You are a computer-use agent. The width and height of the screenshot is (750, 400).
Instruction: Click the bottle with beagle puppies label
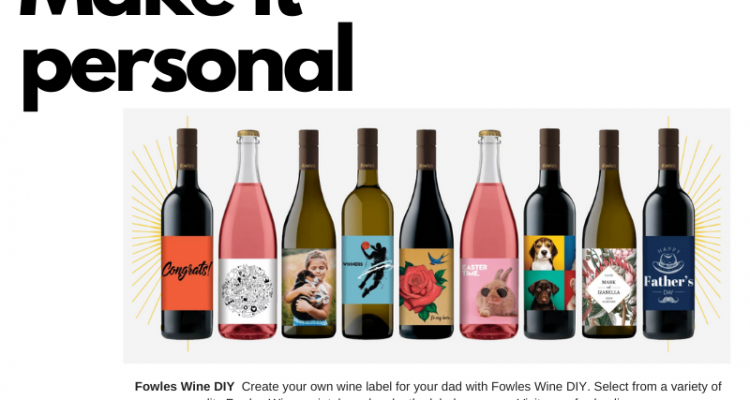(x=550, y=233)
